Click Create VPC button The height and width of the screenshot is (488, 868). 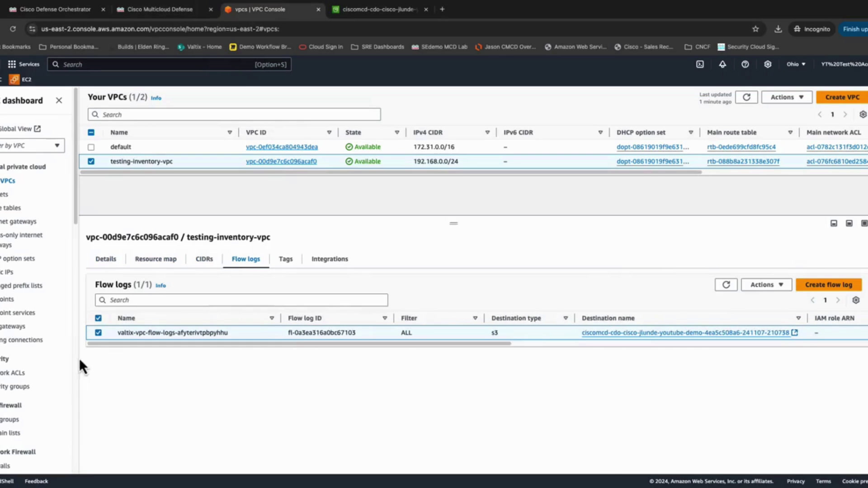pos(842,97)
